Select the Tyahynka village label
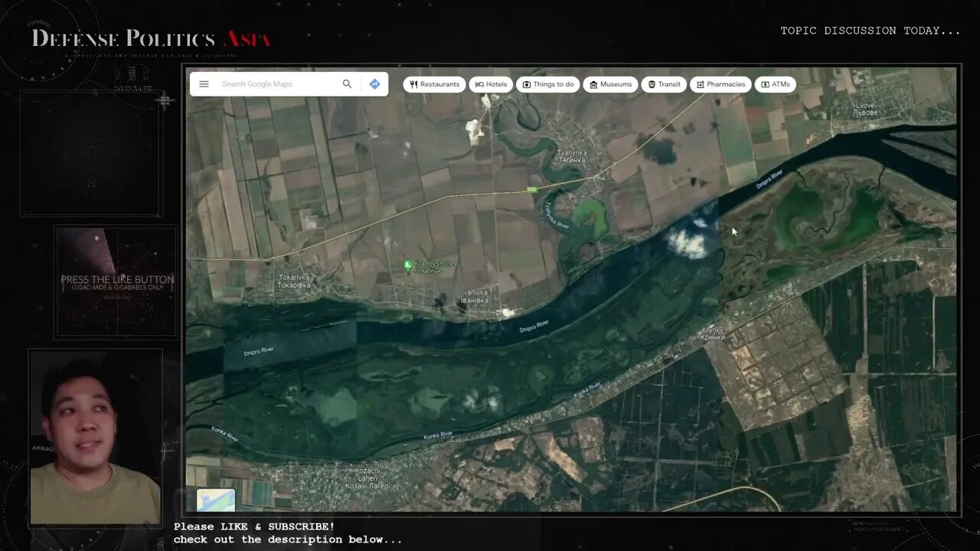 [x=572, y=156]
